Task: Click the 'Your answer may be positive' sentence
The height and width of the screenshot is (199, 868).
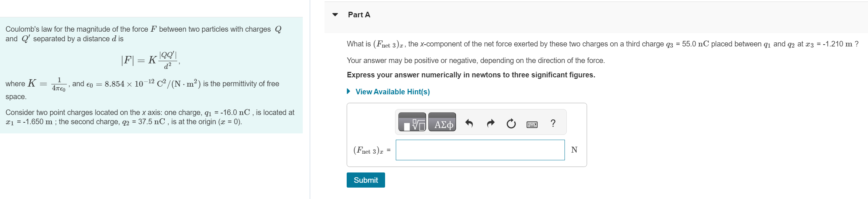Action: [476, 60]
